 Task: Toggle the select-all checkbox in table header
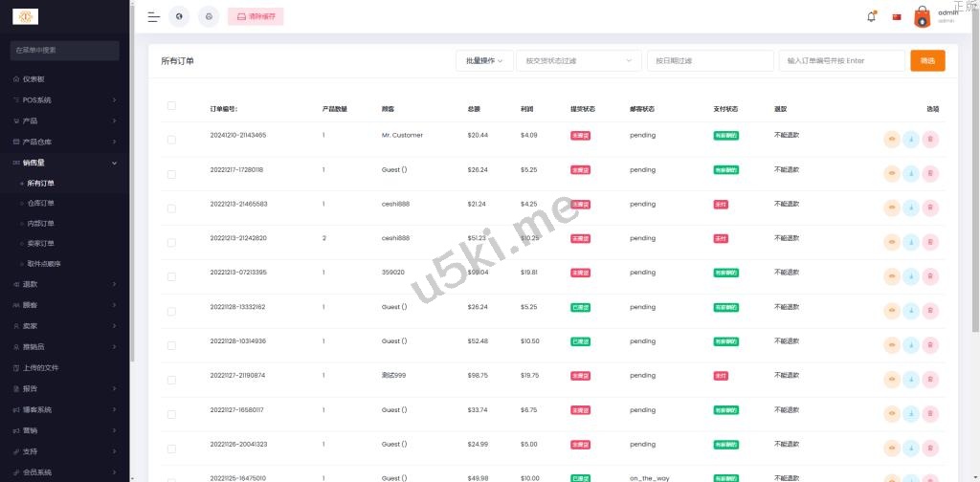pyautogui.click(x=171, y=106)
